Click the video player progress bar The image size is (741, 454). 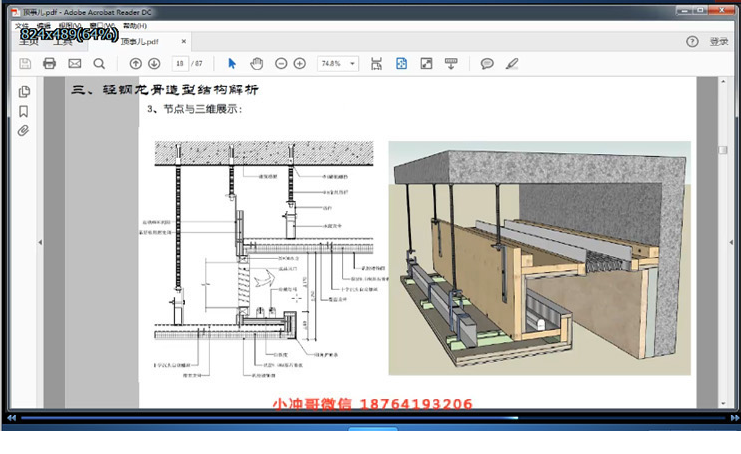[x=373, y=418]
